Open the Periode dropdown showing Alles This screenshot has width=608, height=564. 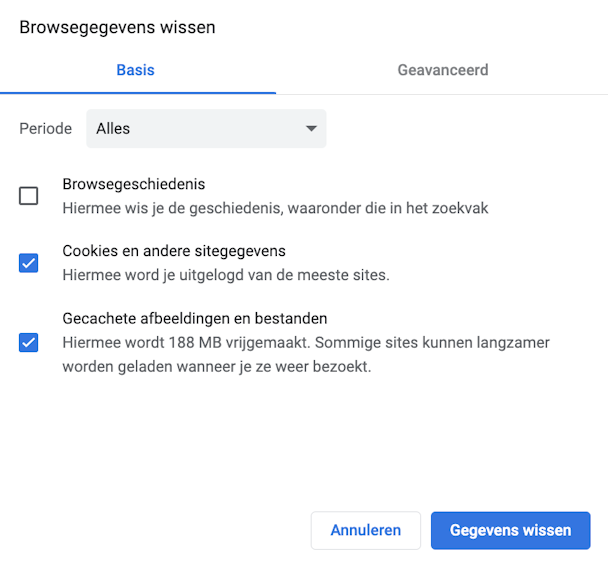[x=206, y=128]
